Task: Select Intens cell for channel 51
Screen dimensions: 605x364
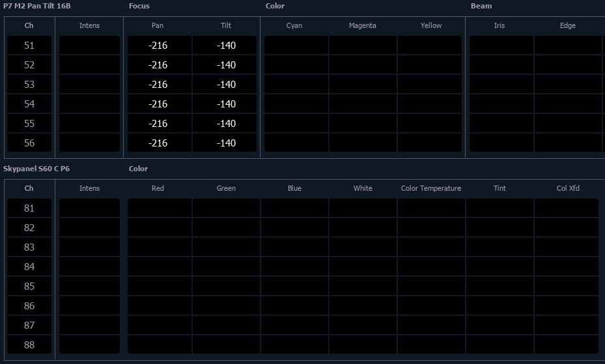Action: pyautogui.click(x=89, y=45)
